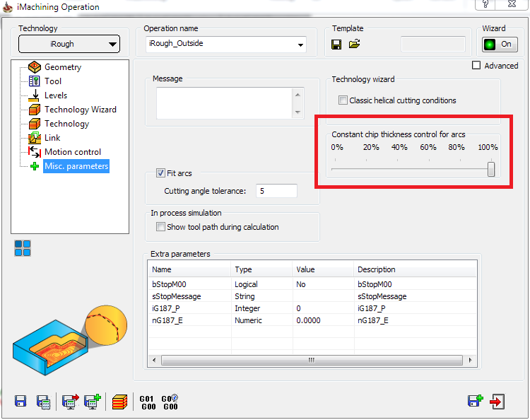Click Message box scroll up arrow
Image resolution: width=530 pixels, height=420 pixels.
(x=298, y=95)
